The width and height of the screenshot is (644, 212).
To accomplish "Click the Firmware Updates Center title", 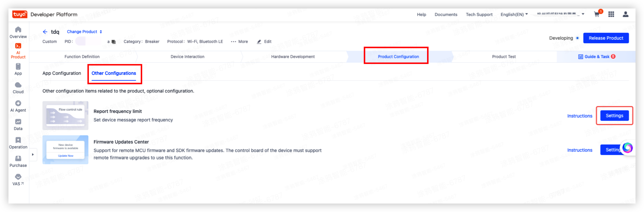I will pos(121,142).
